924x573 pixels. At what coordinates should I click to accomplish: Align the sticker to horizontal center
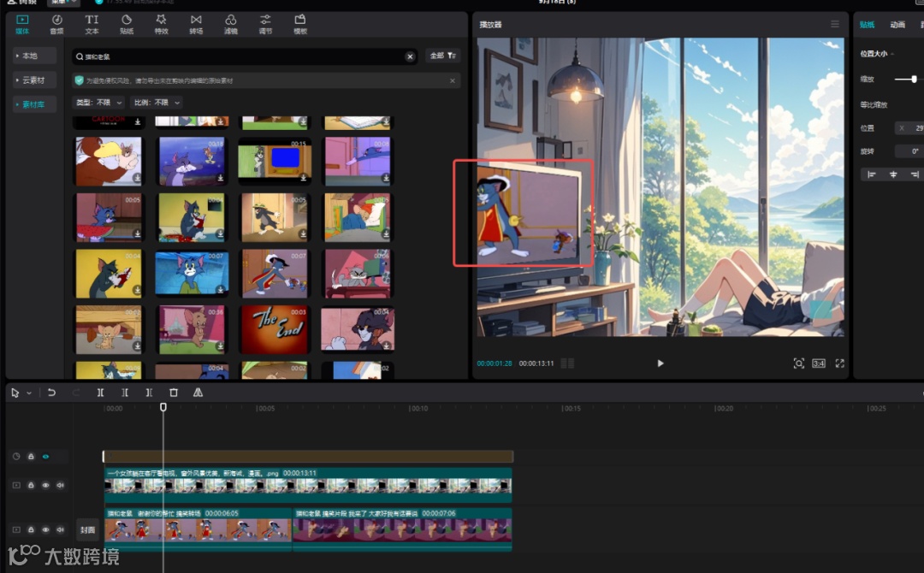[x=893, y=174]
